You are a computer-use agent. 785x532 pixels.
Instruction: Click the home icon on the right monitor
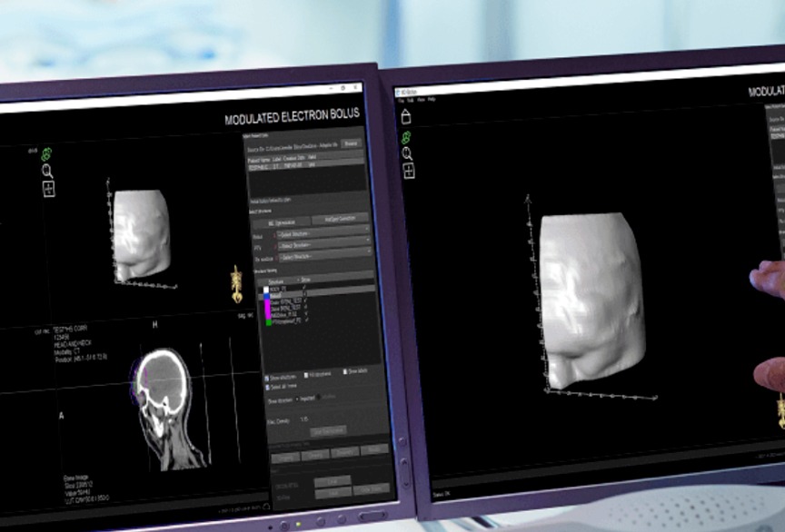click(x=406, y=116)
